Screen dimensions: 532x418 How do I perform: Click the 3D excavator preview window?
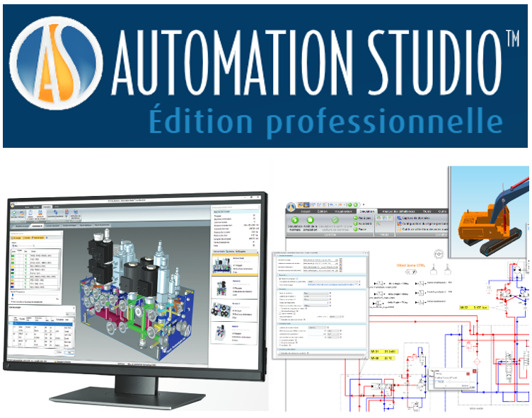pyautogui.click(x=489, y=211)
